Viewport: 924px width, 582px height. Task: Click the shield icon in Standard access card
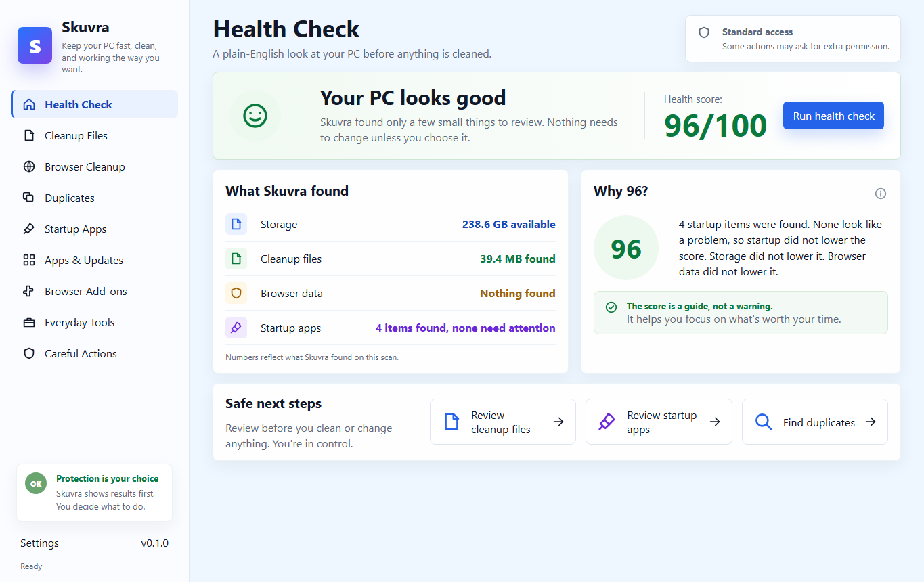(x=704, y=32)
